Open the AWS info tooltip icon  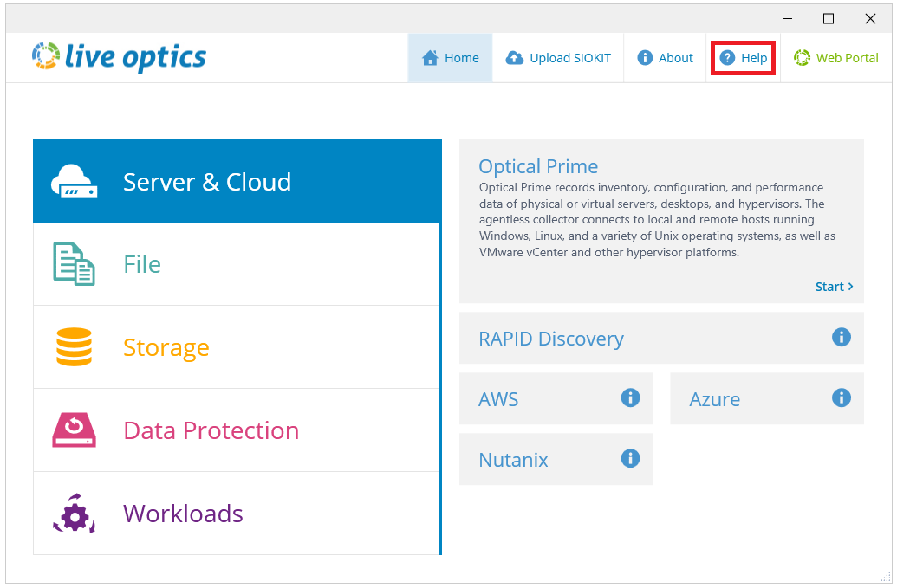[630, 397]
